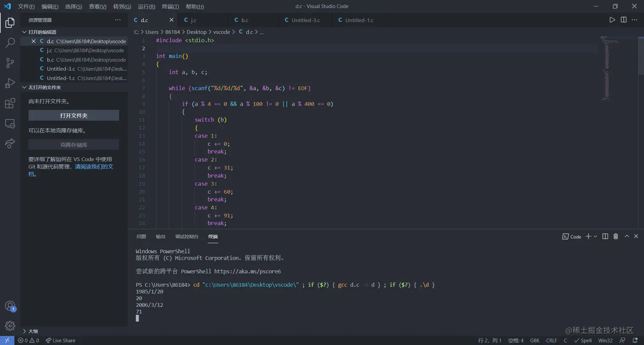Close the terminal panel
Viewport: 644px width, 345px height.
click(x=636, y=237)
